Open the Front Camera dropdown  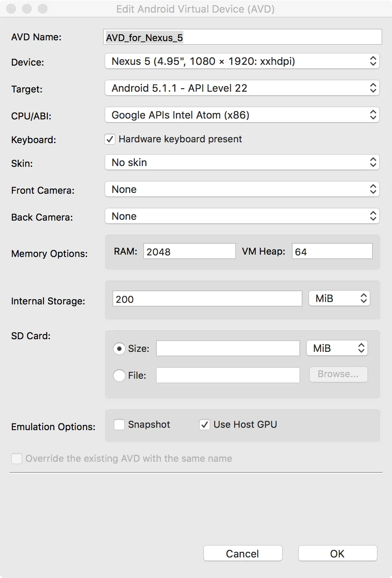[242, 189]
